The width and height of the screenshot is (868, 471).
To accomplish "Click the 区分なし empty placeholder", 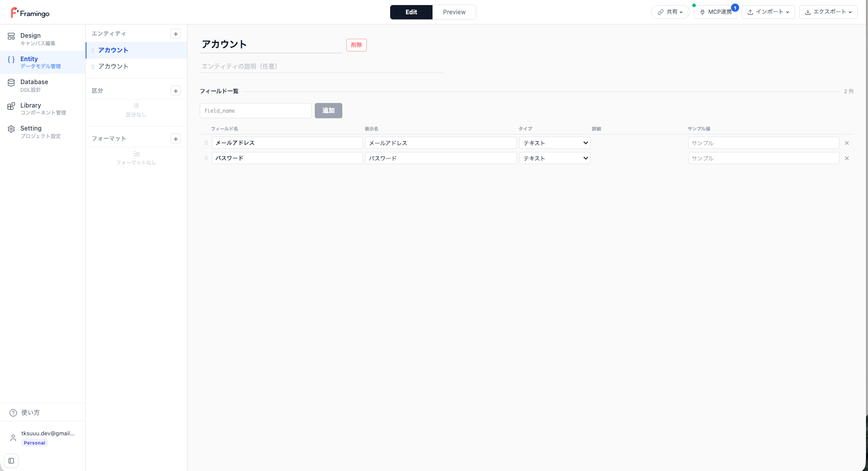I will [136, 110].
